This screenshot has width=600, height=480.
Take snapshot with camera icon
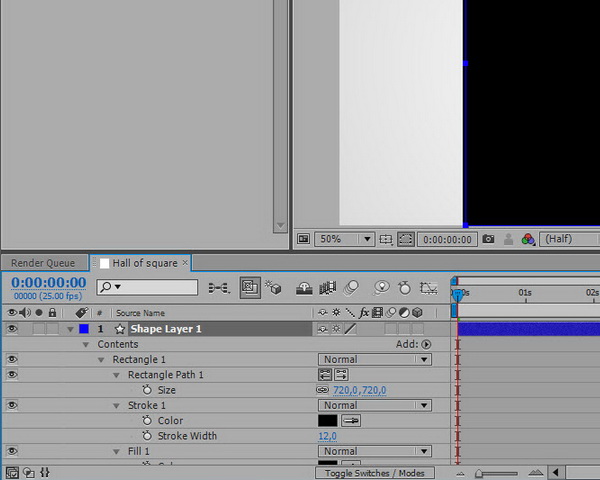pos(488,239)
